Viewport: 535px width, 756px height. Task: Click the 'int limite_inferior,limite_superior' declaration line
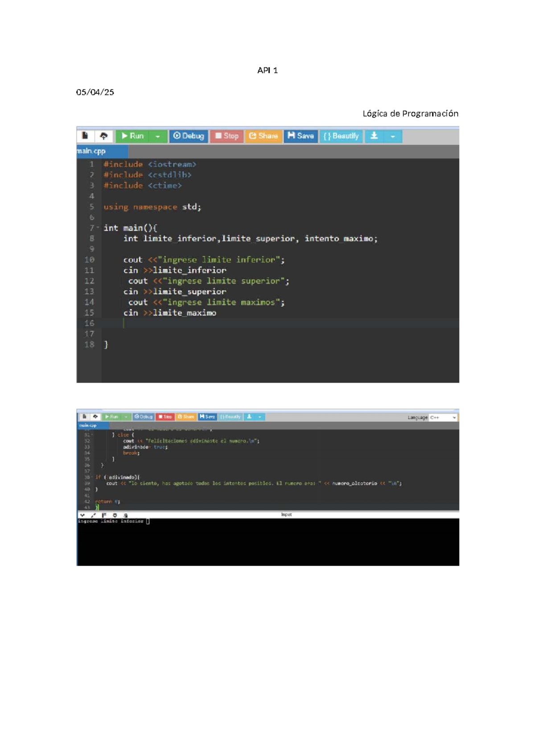click(x=251, y=239)
